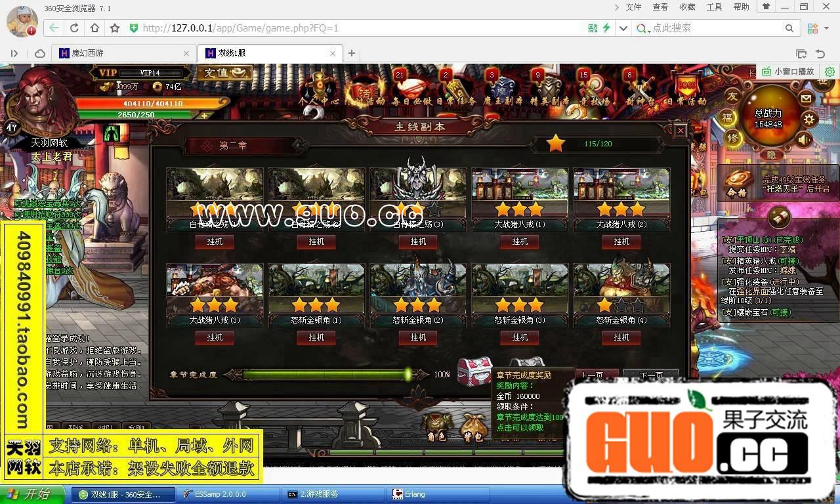Click 挂机 under 怒斩金银角 (4)
The height and width of the screenshot is (504, 840).
coord(621,337)
